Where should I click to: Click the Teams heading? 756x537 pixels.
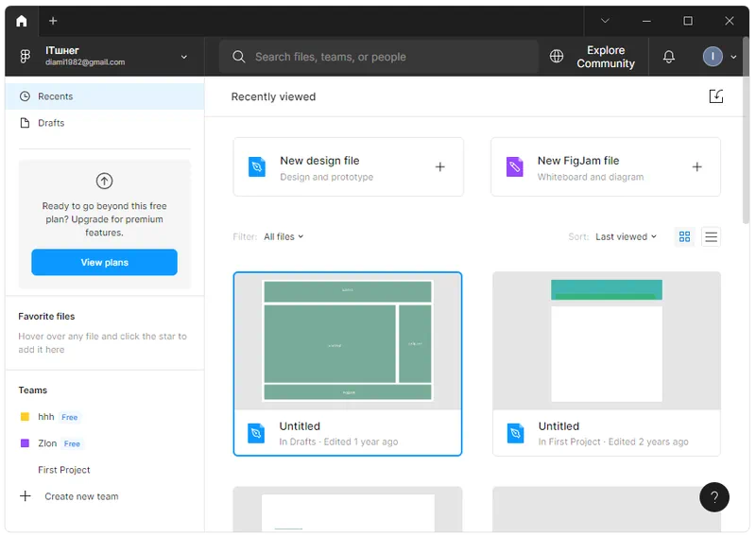pos(33,390)
